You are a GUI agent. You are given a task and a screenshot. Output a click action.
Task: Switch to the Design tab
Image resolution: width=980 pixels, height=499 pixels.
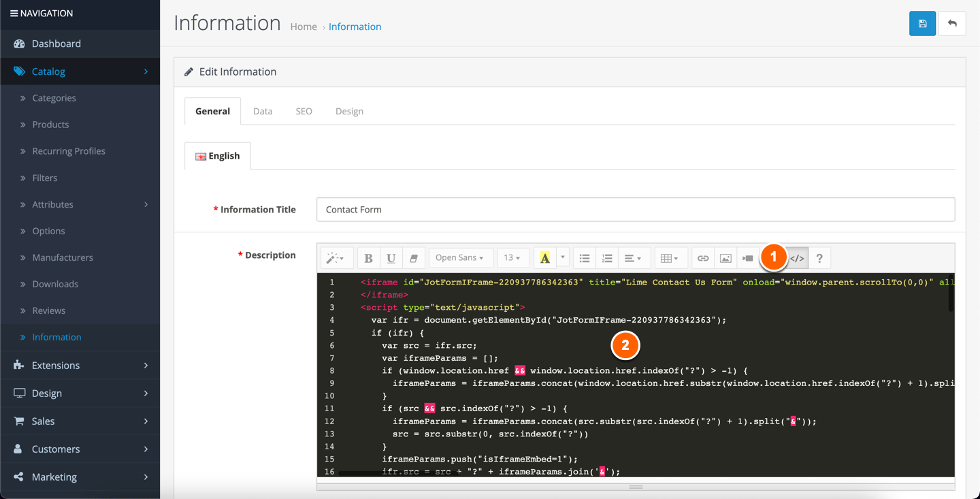tap(349, 111)
